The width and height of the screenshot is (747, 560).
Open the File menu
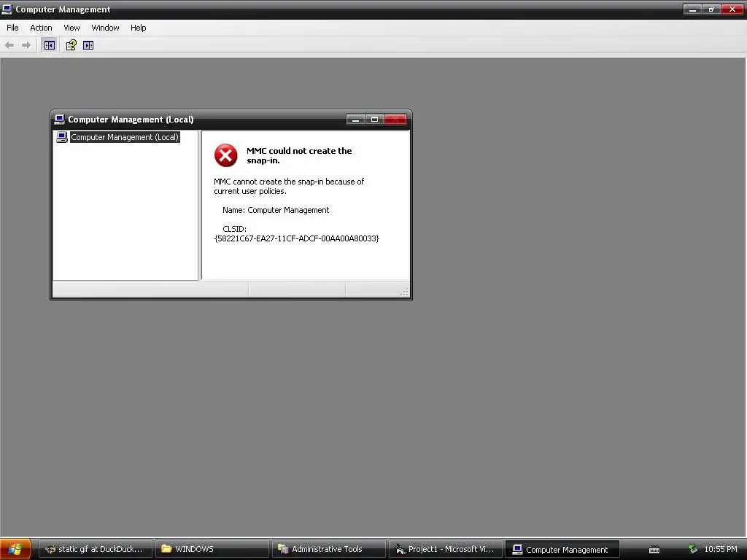coord(12,28)
